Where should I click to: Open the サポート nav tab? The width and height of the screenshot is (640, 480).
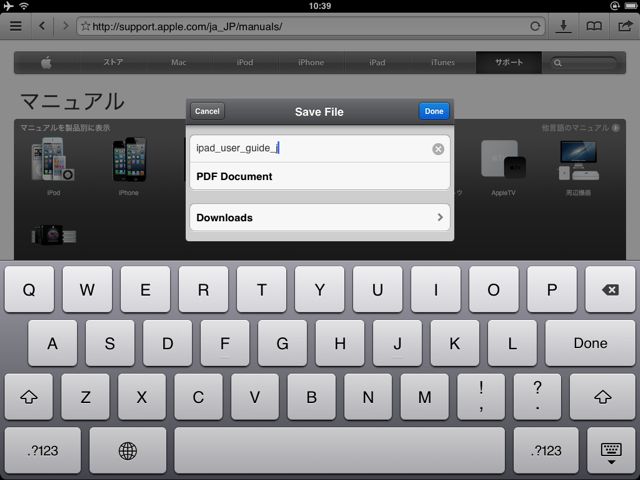[x=509, y=62]
